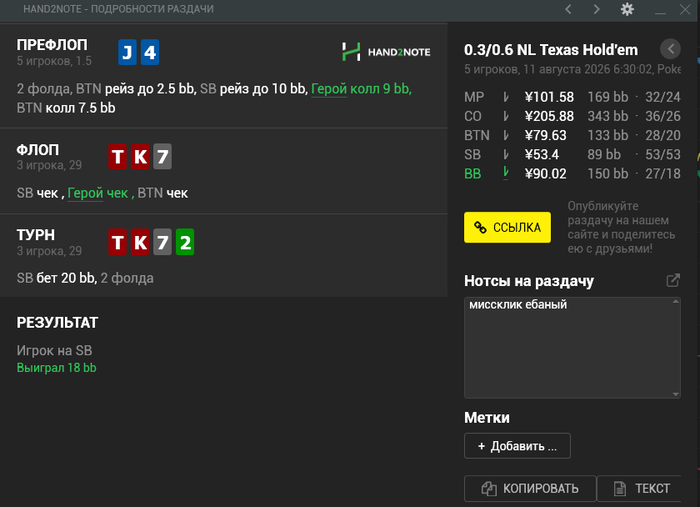Select the blue Jack hole card
The height and width of the screenshot is (507, 700).
click(127, 52)
